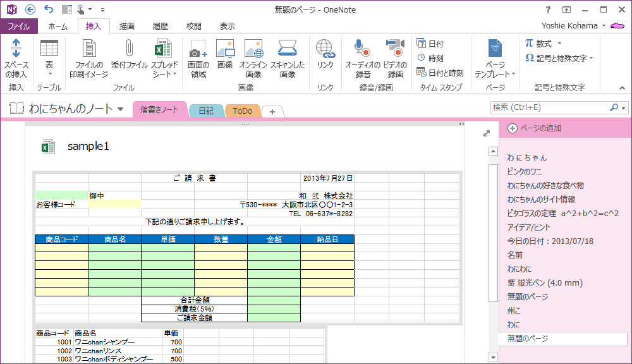Expand the わにちゃんのノート notebook dropdown
632x364 pixels.
pos(120,109)
